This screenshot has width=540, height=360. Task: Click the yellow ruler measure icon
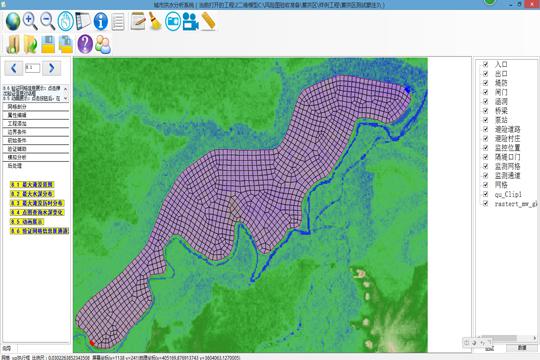(208, 21)
